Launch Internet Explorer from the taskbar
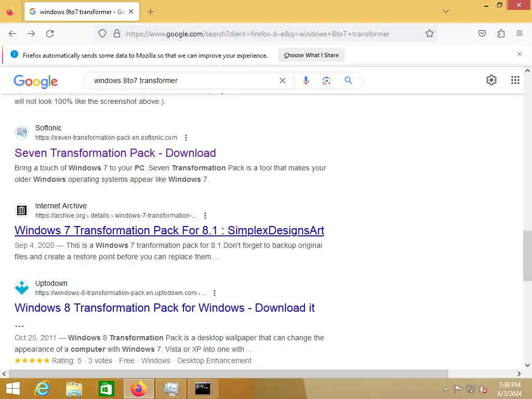Viewport: 532px width, 399px height. tap(43, 389)
